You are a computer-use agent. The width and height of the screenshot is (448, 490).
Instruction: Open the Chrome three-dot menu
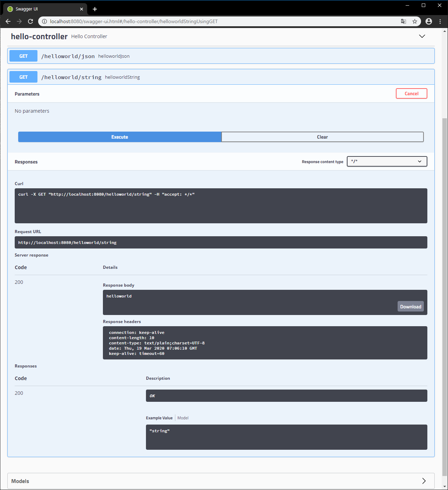pos(440,21)
